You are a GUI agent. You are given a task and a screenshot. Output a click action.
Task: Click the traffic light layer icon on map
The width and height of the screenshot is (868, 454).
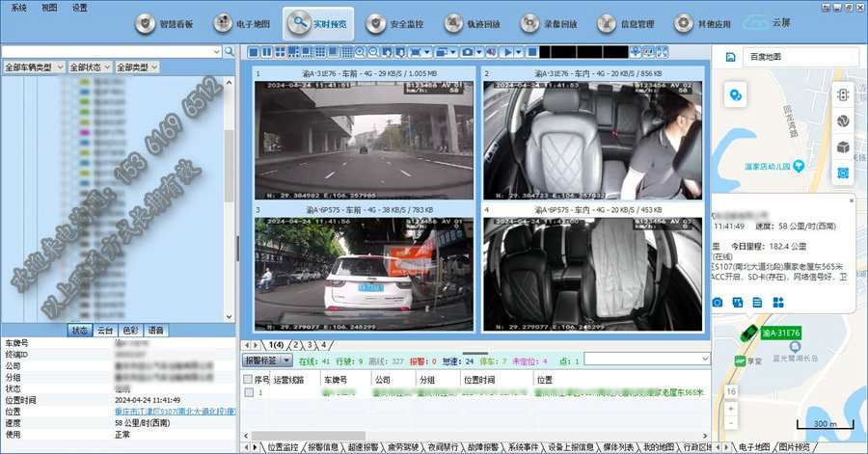(x=842, y=96)
